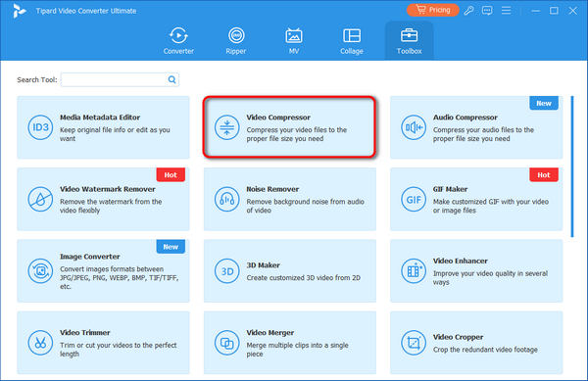The height and width of the screenshot is (381, 588).
Task: Click the Video Trimmer scissors icon
Action: 40,343
